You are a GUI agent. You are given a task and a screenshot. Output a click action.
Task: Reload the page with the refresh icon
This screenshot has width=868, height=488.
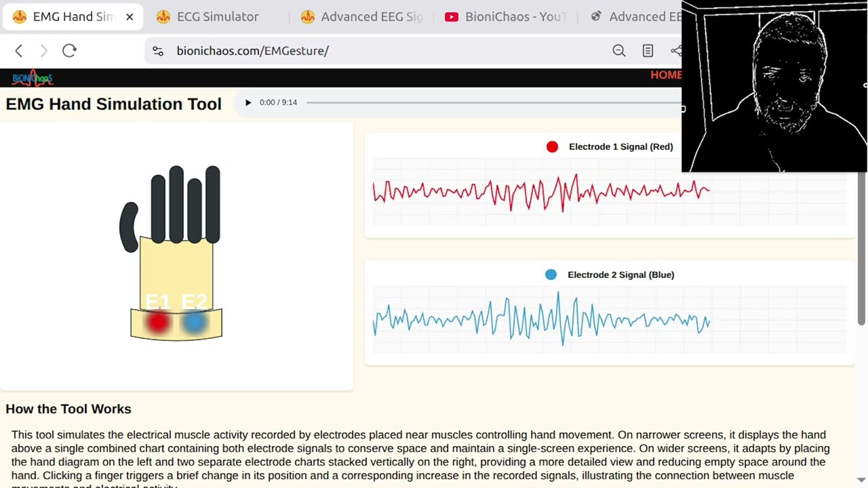click(69, 51)
